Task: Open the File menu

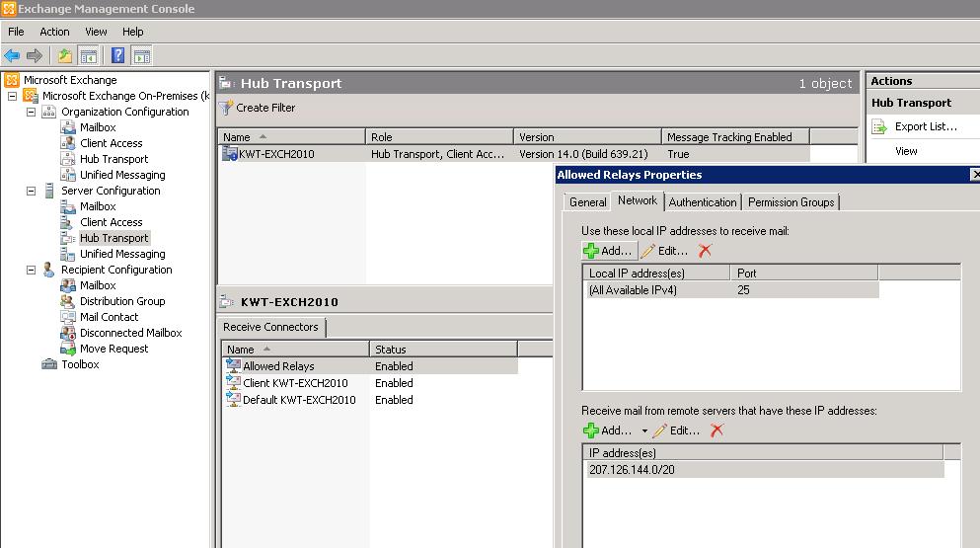Action: pyautogui.click(x=16, y=32)
